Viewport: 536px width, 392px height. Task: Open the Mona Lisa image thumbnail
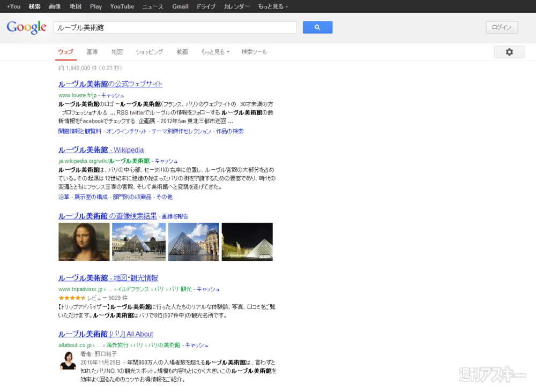point(84,242)
